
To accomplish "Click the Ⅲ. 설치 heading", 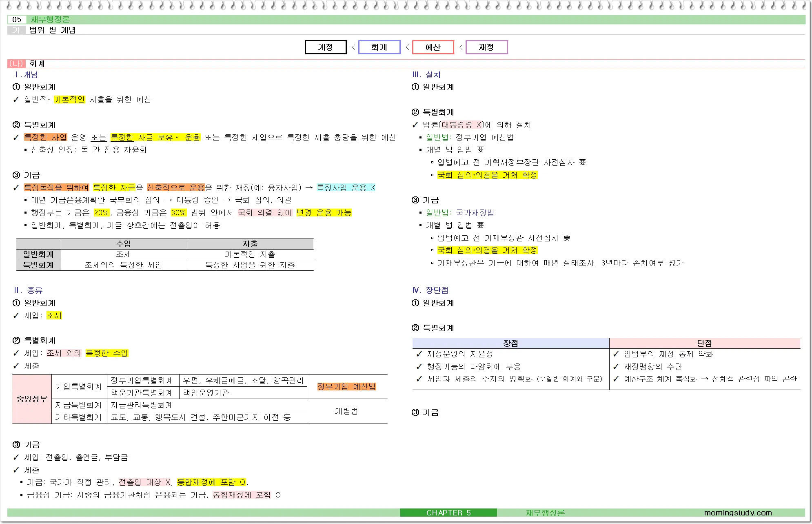I will 426,75.
